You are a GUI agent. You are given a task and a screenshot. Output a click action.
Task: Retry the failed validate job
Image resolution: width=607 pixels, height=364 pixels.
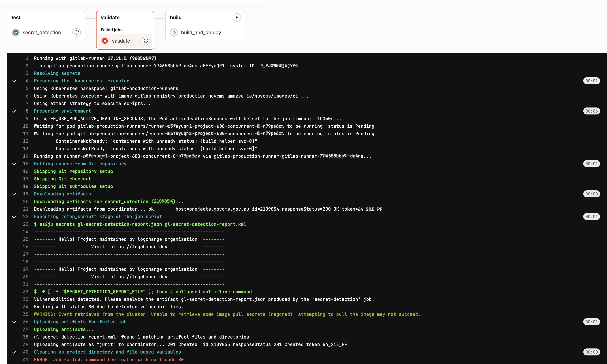146,41
